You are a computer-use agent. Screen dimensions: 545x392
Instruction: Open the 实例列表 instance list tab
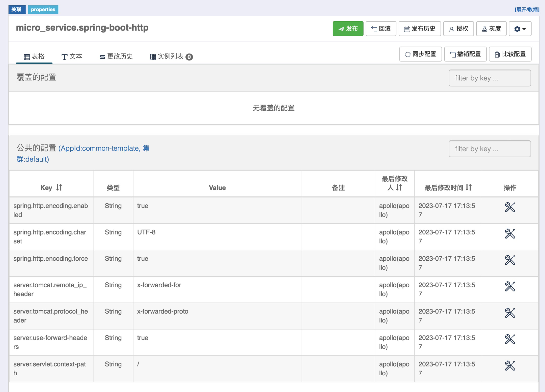coord(171,56)
